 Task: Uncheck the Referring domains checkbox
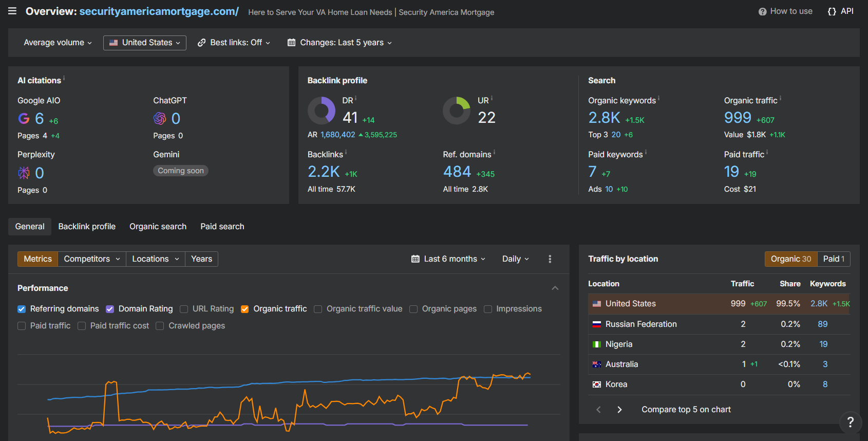click(22, 309)
